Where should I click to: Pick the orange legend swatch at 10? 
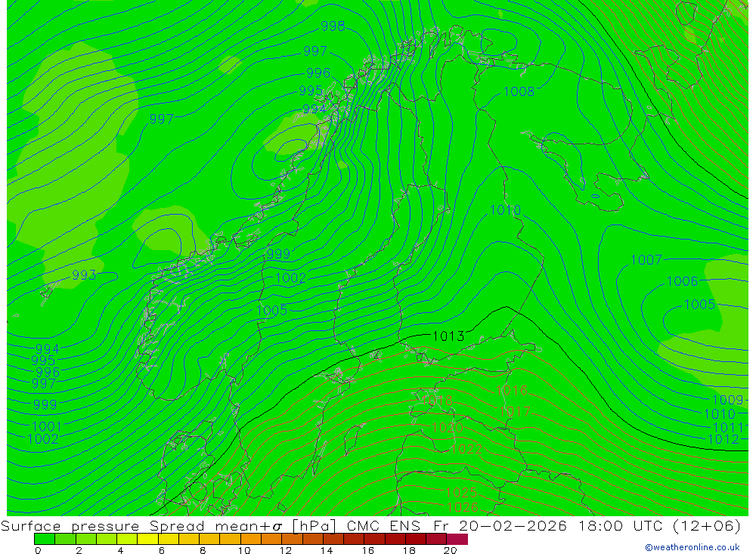click(251, 539)
